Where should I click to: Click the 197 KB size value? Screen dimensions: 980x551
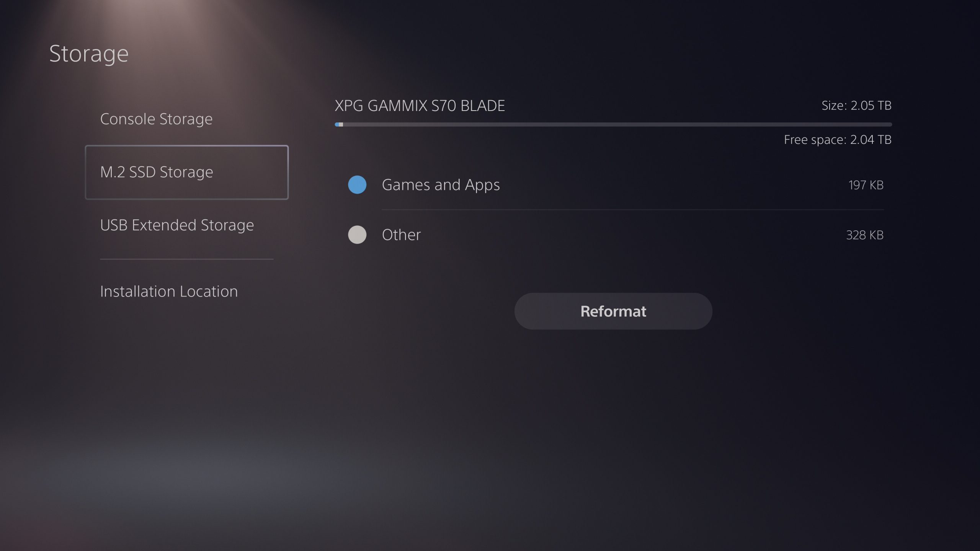(866, 185)
